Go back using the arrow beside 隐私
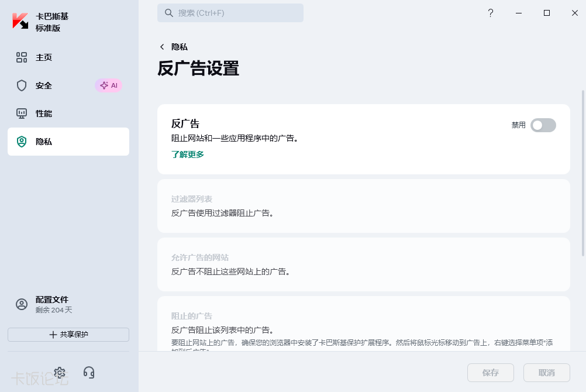 point(162,47)
